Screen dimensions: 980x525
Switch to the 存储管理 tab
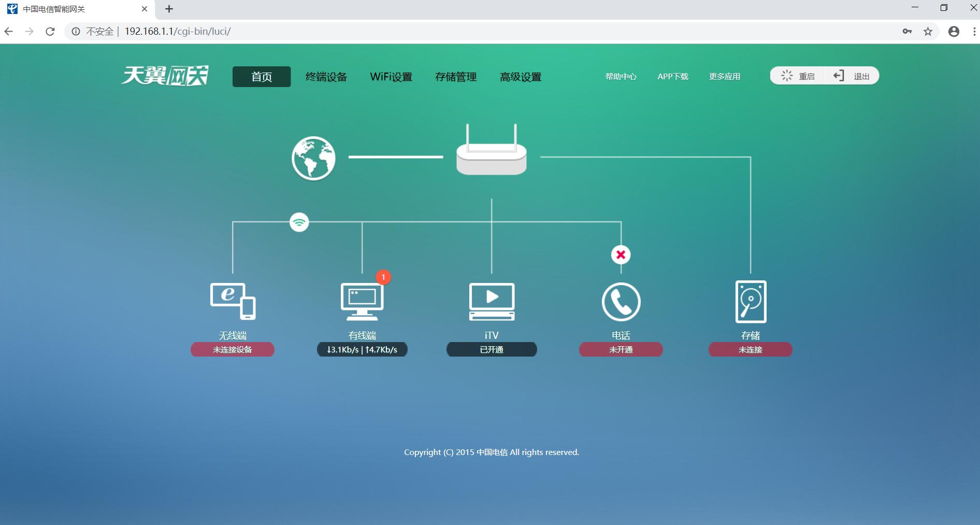pyautogui.click(x=456, y=76)
